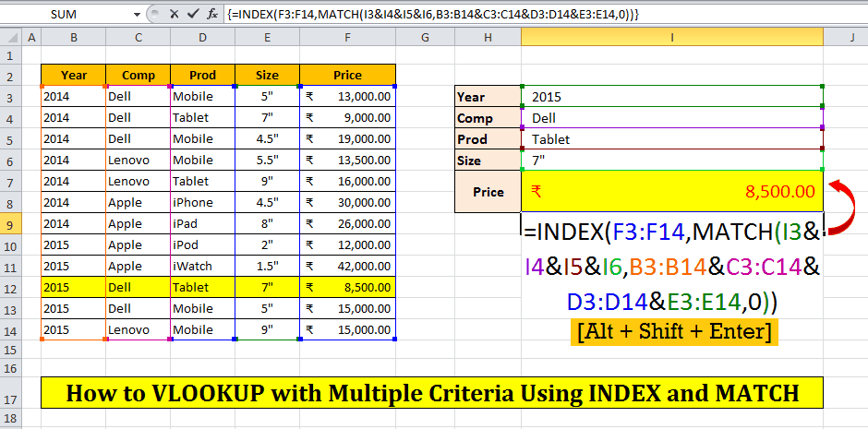Click the Name Box showing SUM
868x429 pixels.
click(x=66, y=15)
